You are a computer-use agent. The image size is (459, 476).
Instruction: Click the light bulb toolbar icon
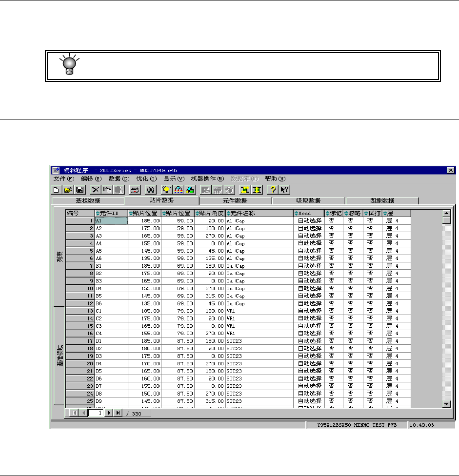(x=167, y=190)
